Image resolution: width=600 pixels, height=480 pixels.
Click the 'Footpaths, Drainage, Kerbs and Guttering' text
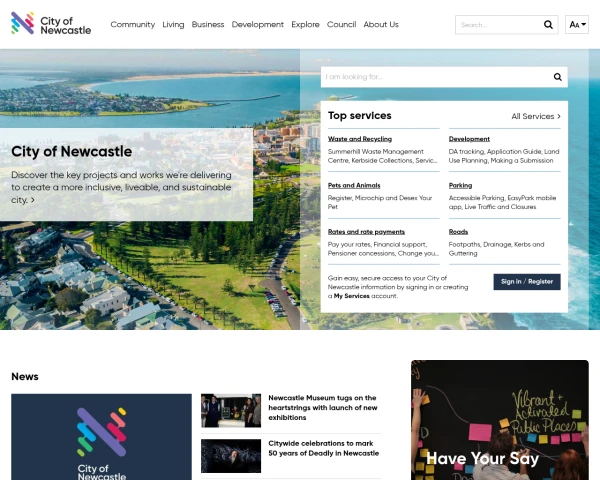pos(496,249)
